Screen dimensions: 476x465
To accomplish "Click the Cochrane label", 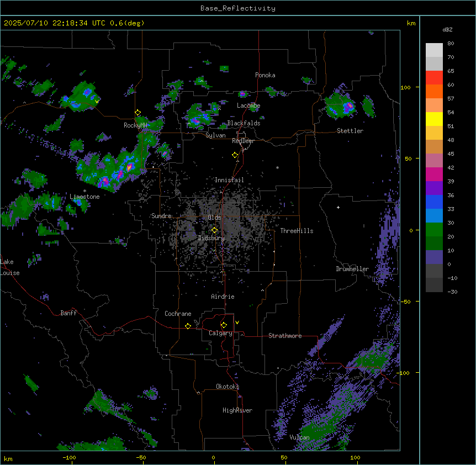I will click(178, 314).
